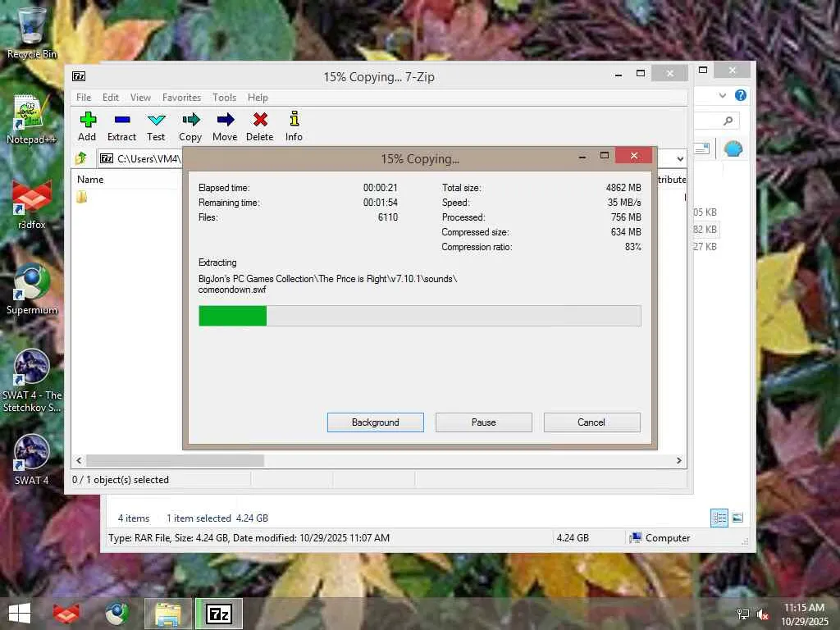Click the green extraction progress bar
The width and height of the screenshot is (840, 630).
tap(232, 316)
